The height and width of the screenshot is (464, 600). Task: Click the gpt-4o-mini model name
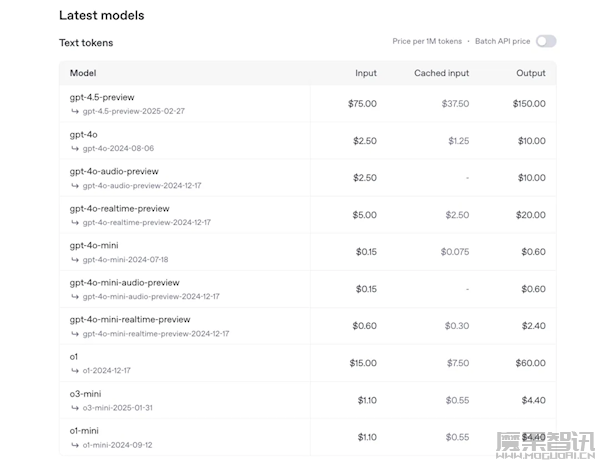(x=94, y=245)
